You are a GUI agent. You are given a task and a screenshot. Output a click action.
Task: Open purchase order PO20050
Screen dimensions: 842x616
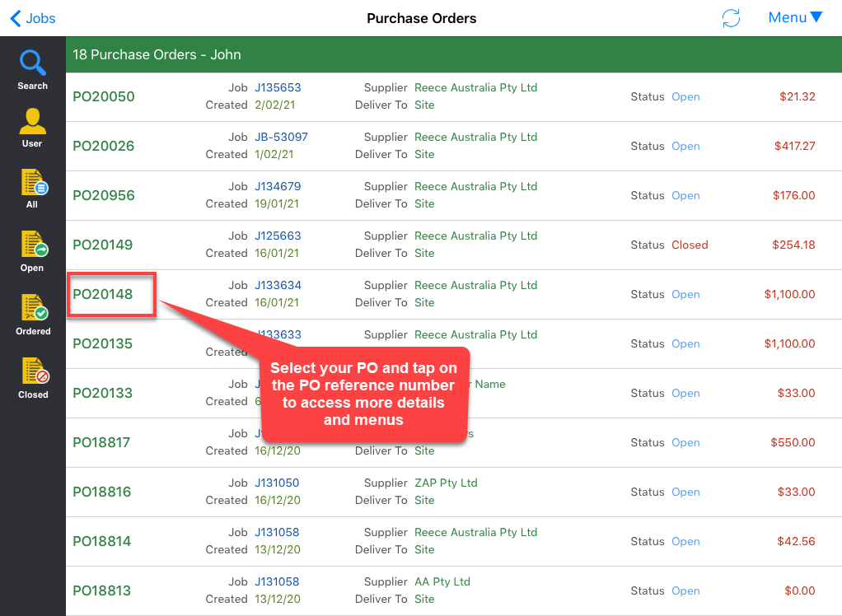(104, 96)
